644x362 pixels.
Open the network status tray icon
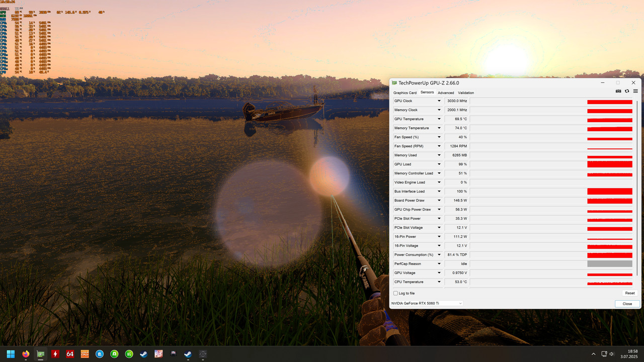coord(604,354)
